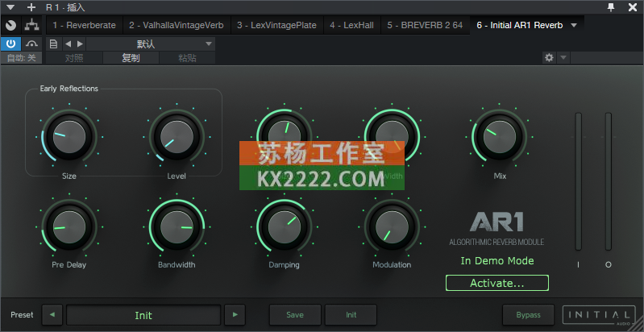Image resolution: width=644 pixels, height=332 pixels.
Task: Click the Early Reflections Level knob
Action: (x=177, y=137)
